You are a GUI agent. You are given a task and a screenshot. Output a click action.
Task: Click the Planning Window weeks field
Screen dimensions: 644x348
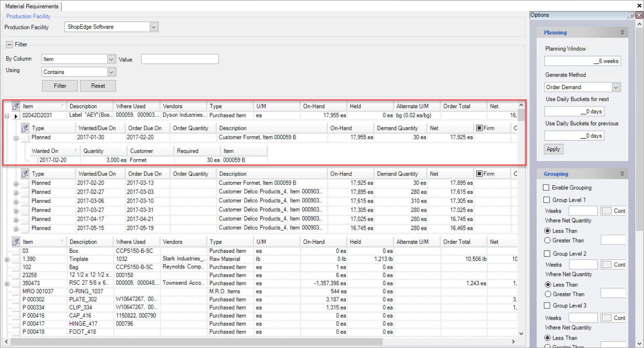[x=583, y=61]
